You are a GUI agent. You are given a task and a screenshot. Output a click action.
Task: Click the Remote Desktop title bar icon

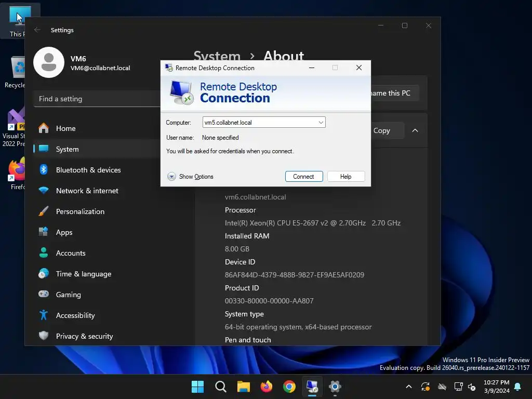(x=169, y=68)
